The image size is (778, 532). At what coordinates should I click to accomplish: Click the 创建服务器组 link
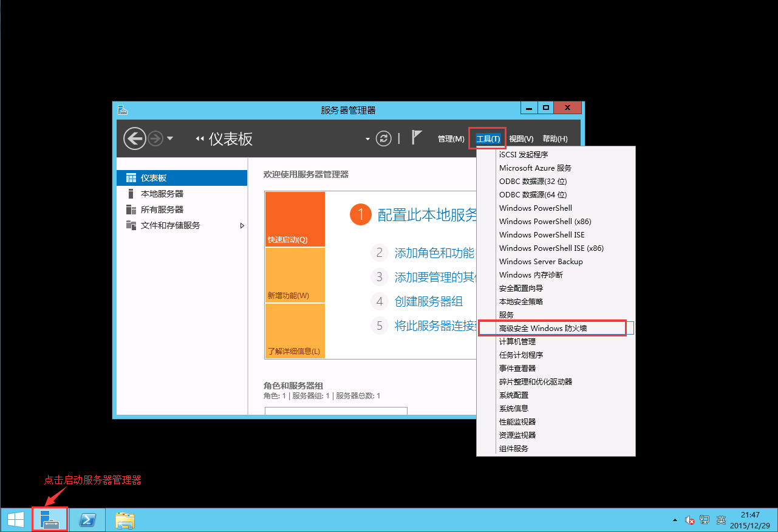pyautogui.click(x=429, y=301)
